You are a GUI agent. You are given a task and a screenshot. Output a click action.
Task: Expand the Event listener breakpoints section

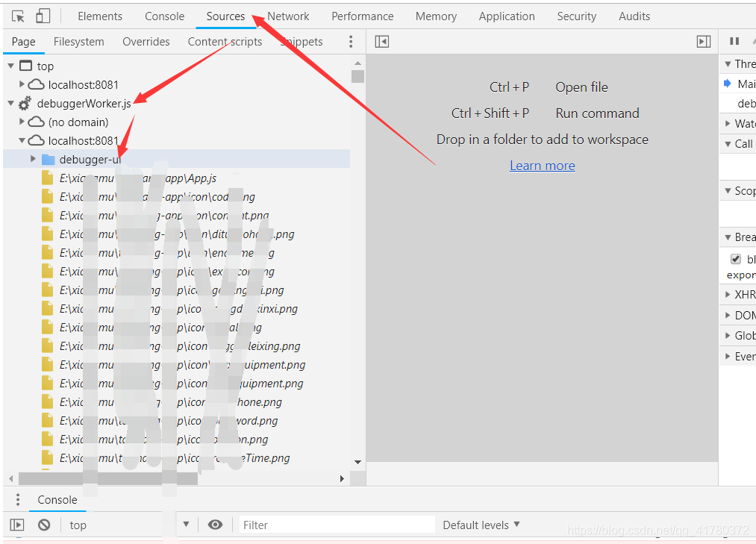pos(728,357)
